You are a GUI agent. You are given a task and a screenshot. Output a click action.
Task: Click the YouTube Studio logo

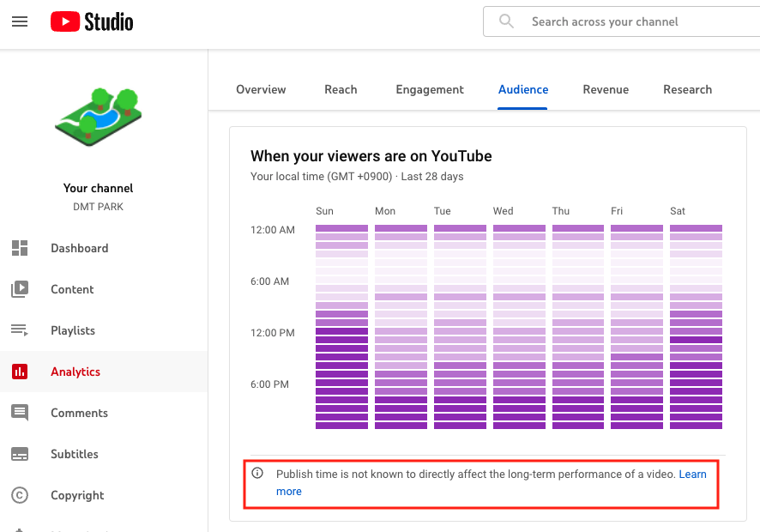[x=92, y=21]
